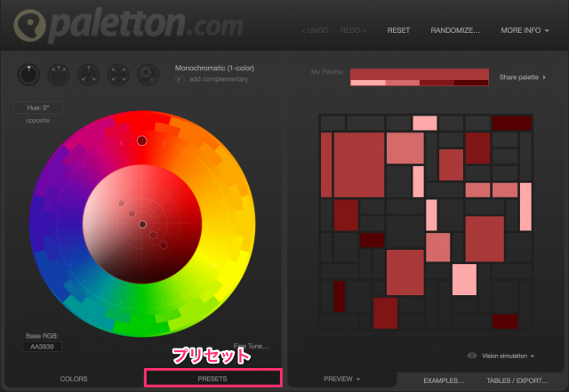Switch to the COLORS tab
569x392 pixels.
[74, 379]
